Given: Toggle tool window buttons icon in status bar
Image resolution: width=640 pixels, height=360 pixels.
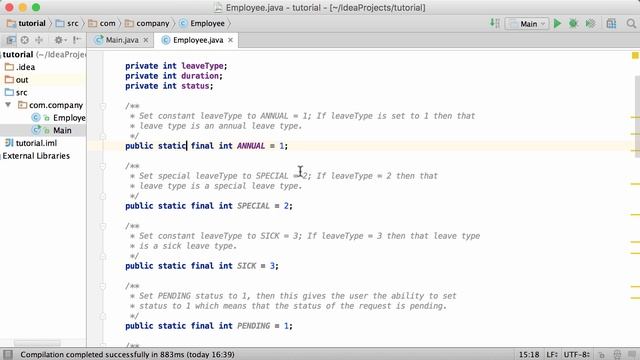Looking at the screenshot, I should (8, 354).
